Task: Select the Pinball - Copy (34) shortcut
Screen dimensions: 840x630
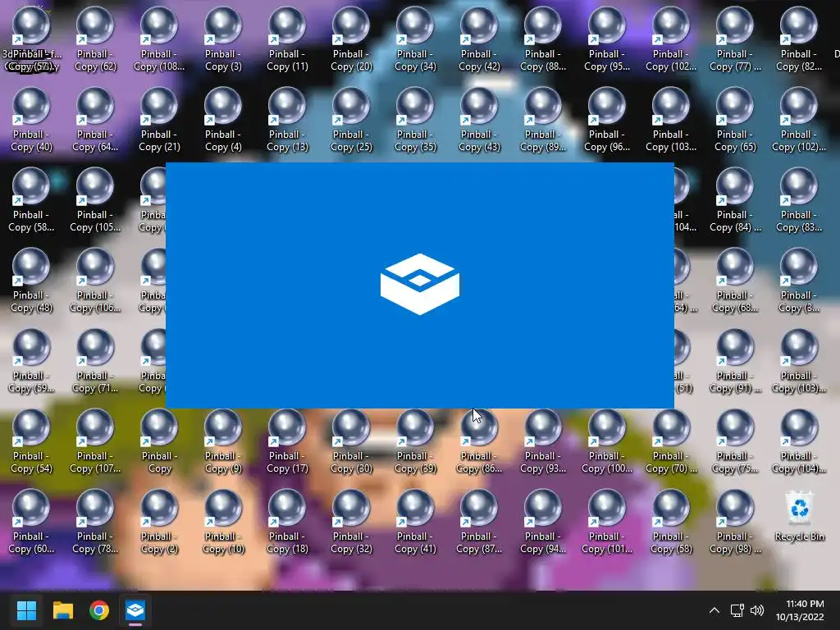Action: [x=415, y=39]
